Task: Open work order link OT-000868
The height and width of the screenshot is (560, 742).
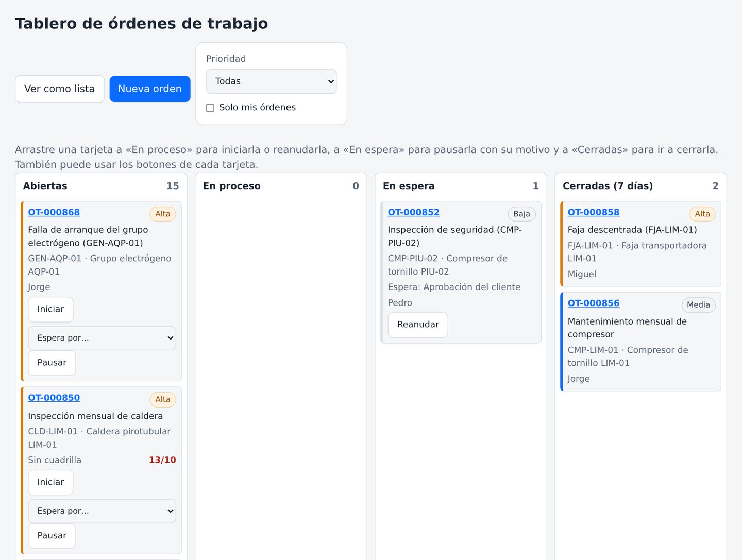Action: click(x=54, y=212)
